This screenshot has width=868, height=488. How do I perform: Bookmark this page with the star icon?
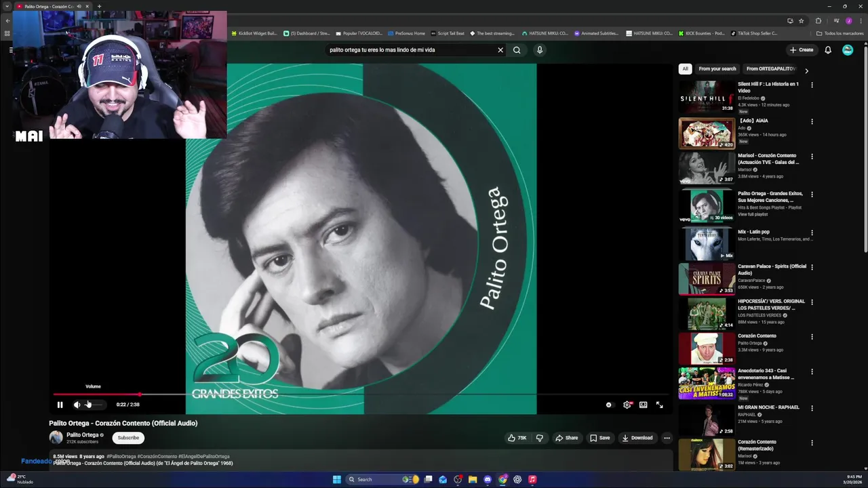coord(801,21)
